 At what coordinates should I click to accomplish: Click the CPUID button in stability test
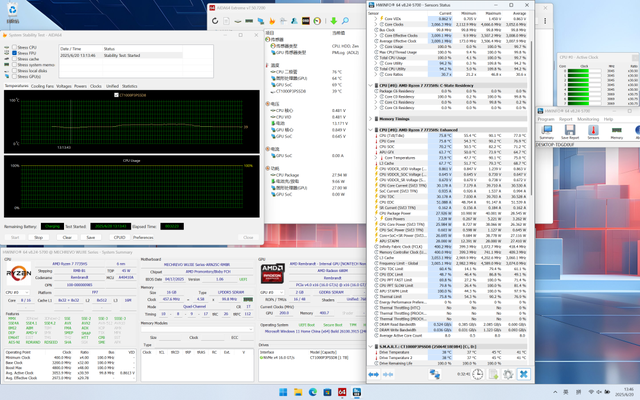click(120, 237)
